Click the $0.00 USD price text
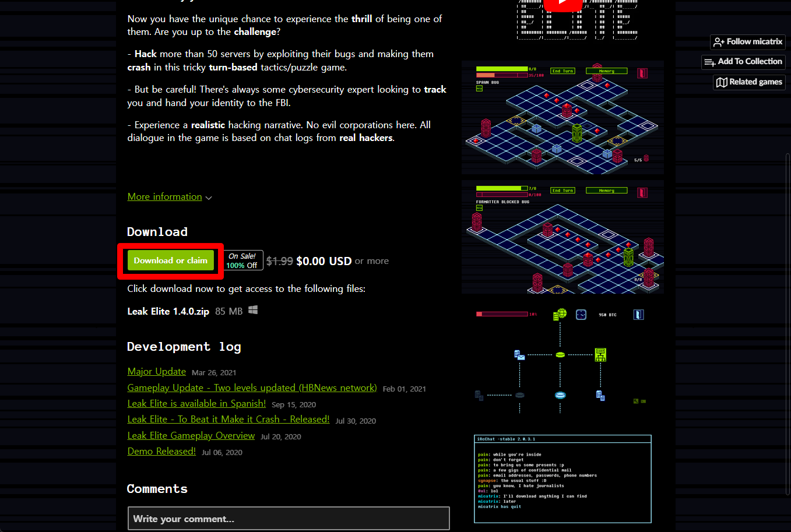The width and height of the screenshot is (791, 532). pyautogui.click(x=324, y=261)
